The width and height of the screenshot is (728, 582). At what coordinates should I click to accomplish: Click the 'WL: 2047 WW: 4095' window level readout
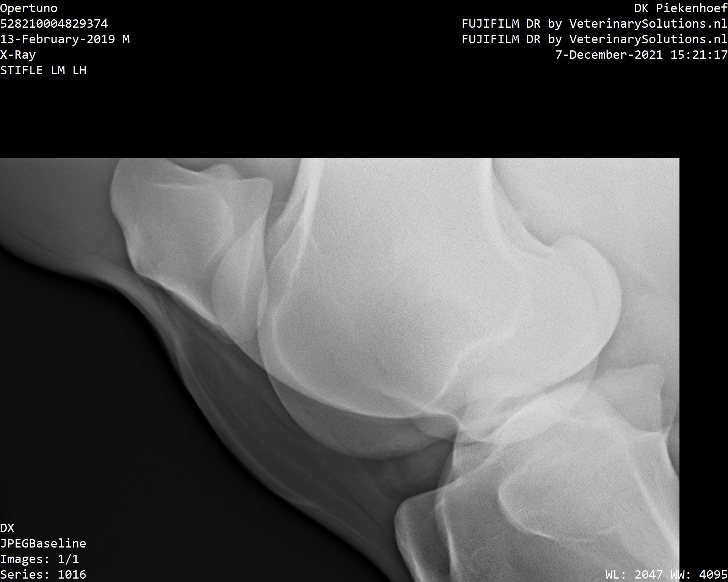point(667,575)
